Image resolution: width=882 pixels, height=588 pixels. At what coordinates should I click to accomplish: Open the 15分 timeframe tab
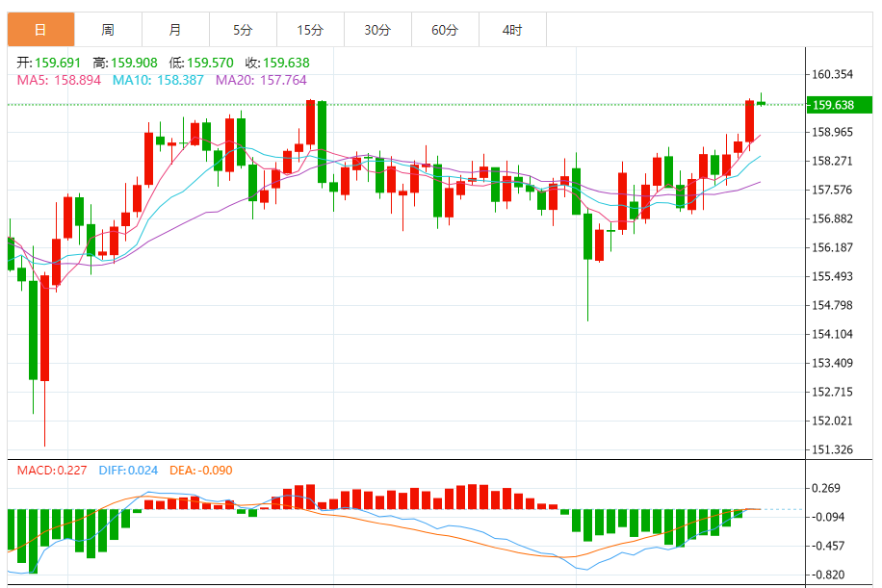[x=310, y=29]
